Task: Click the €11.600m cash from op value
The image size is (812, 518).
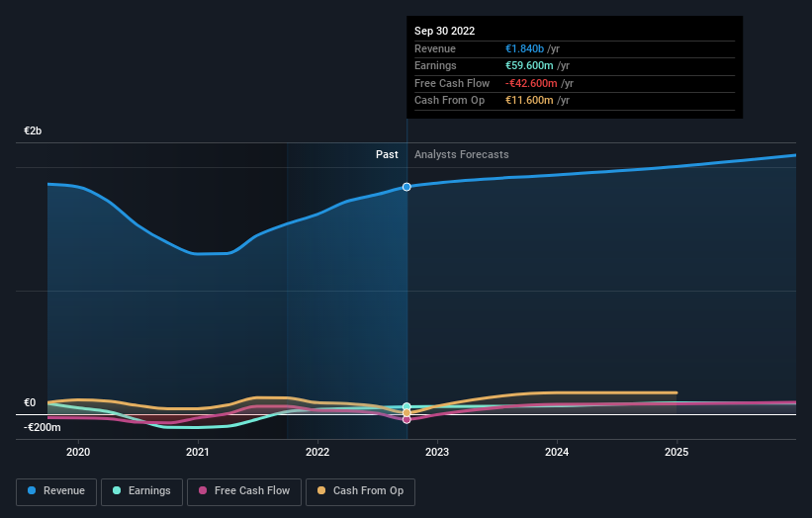Action: [x=529, y=101]
